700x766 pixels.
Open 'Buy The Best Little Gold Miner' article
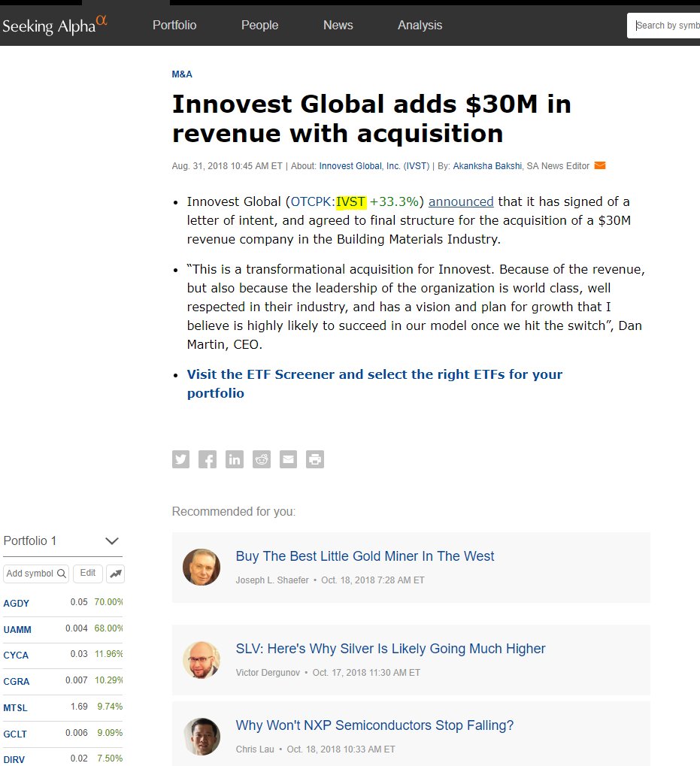[x=365, y=556]
